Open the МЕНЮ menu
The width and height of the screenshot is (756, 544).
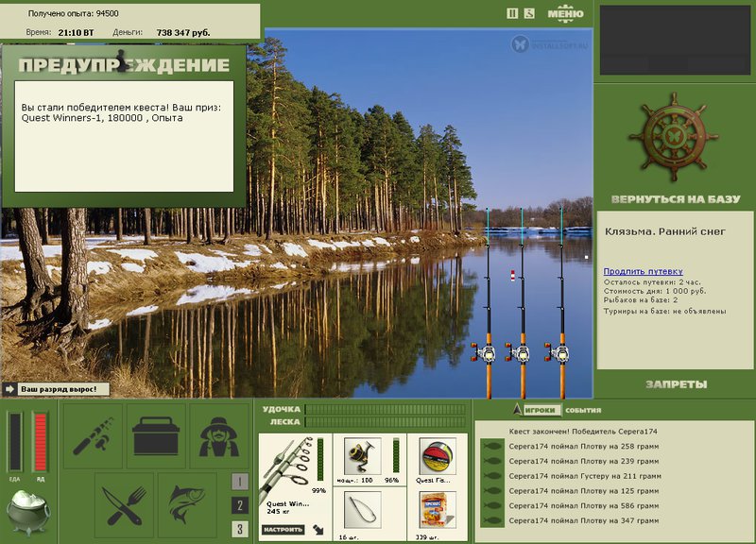(565, 13)
